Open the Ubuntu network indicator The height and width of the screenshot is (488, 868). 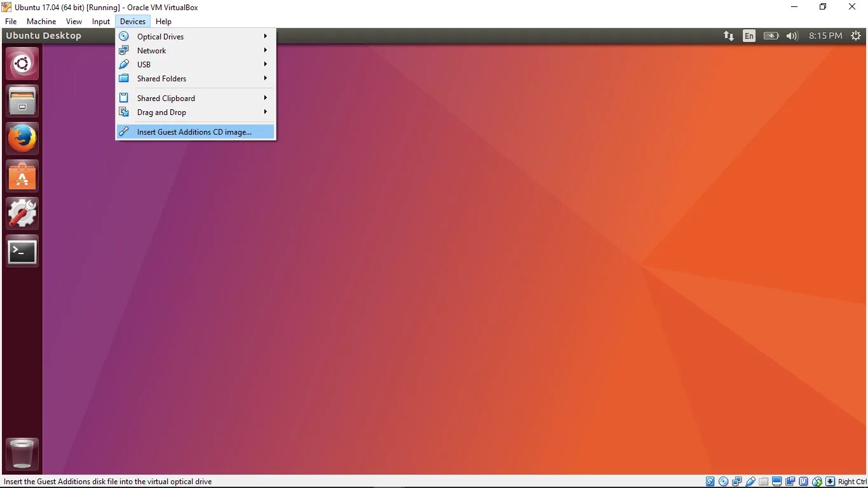point(729,36)
